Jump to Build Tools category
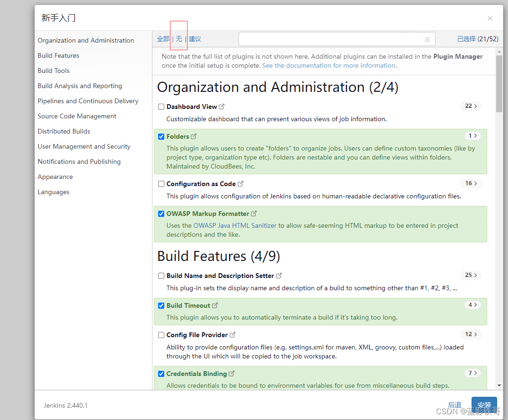 [53, 71]
